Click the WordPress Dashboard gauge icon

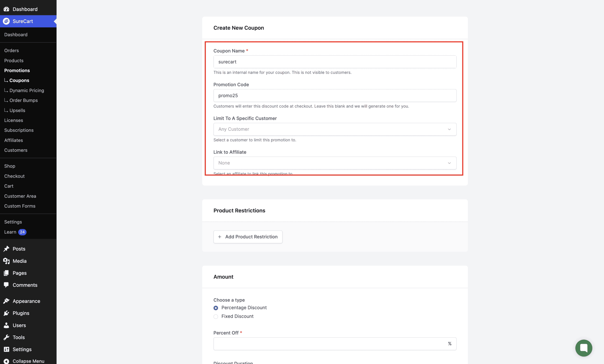[x=6, y=9]
